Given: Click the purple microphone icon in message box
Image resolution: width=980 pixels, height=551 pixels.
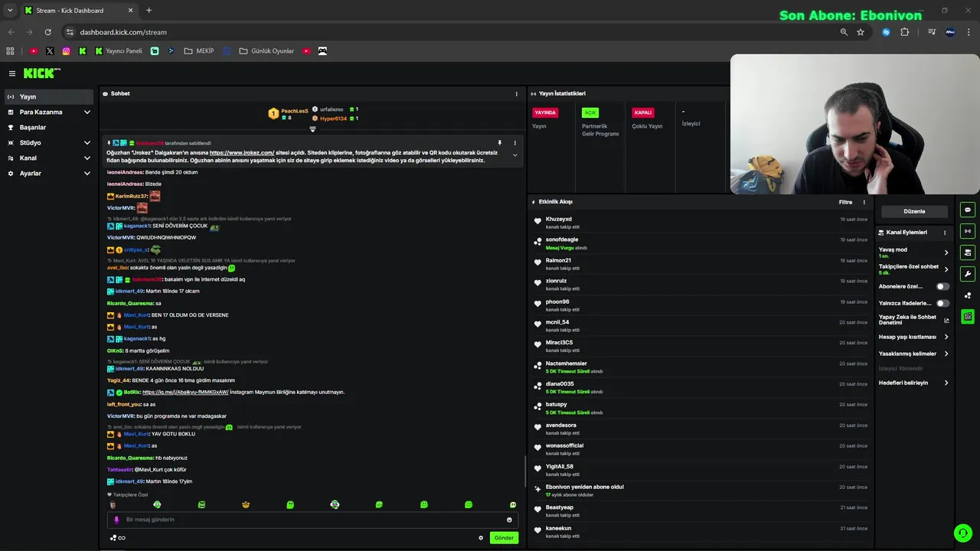Looking at the screenshot, I should click(x=117, y=520).
